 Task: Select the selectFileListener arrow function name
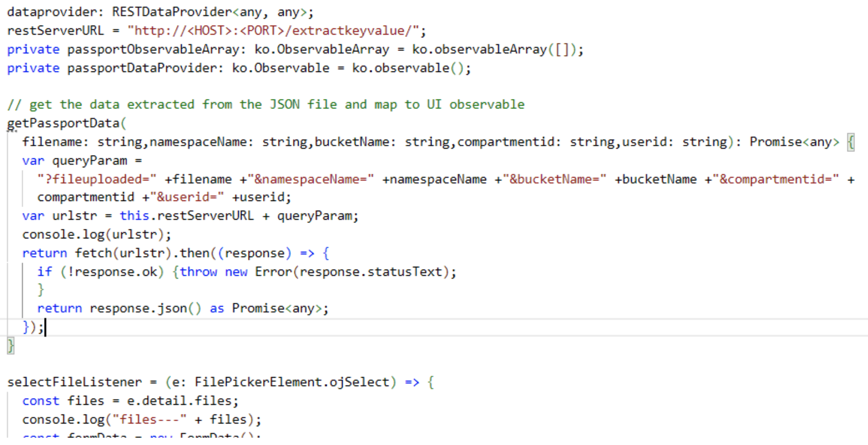(73, 382)
